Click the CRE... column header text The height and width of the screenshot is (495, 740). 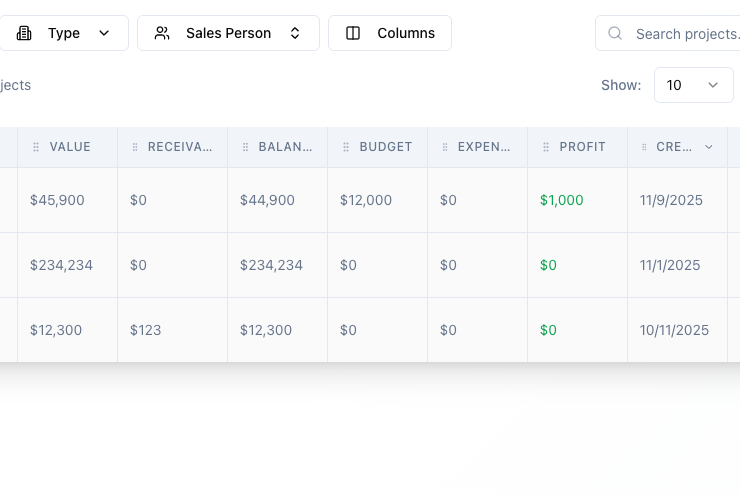674,147
